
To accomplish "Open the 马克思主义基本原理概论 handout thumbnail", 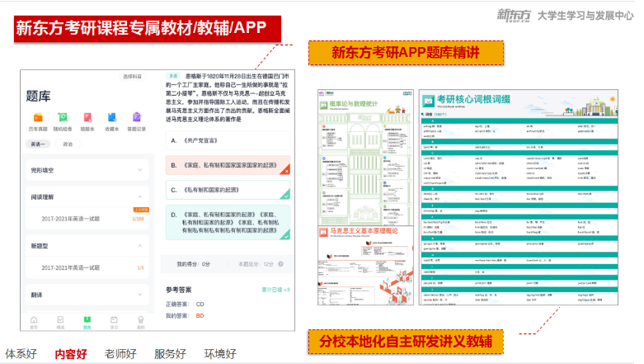I will [365, 266].
